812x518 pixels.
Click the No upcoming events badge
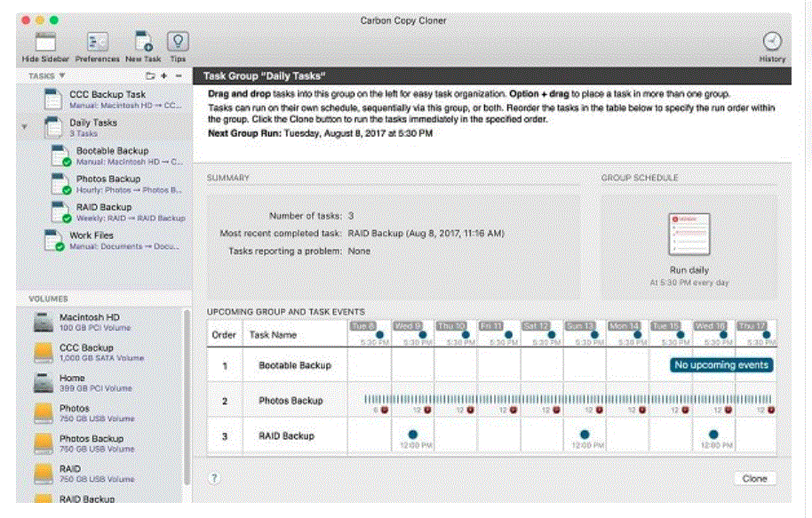tap(721, 365)
